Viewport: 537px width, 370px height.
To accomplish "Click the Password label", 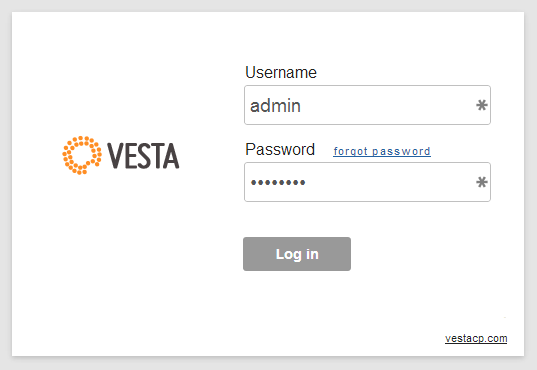I will point(280,149).
